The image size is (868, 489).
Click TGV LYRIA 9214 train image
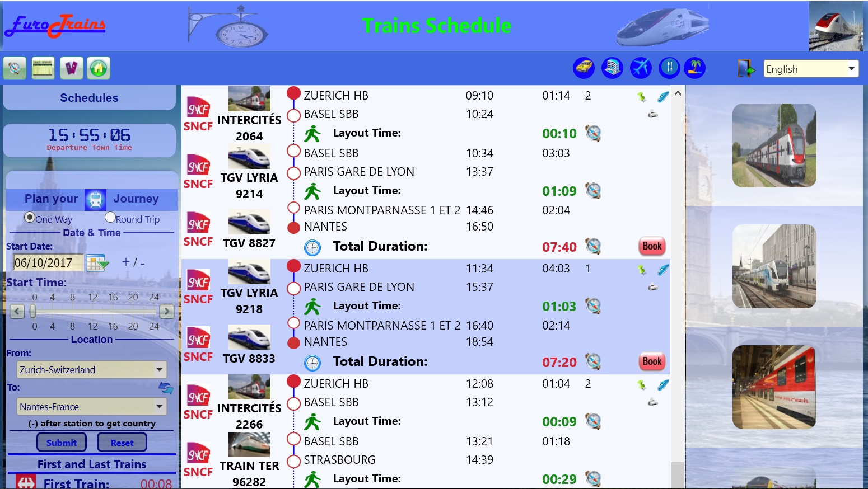(x=249, y=157)
